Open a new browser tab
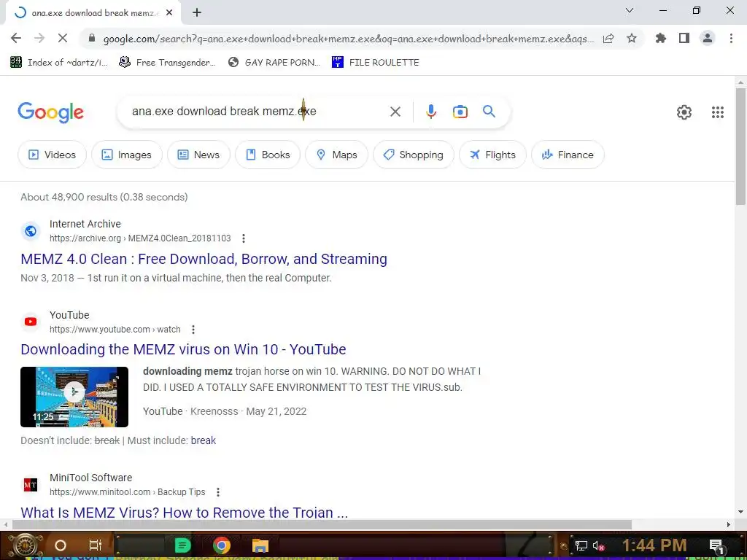Image resolution: width=747 pixels, height=560 pixels. coord(197,13)
